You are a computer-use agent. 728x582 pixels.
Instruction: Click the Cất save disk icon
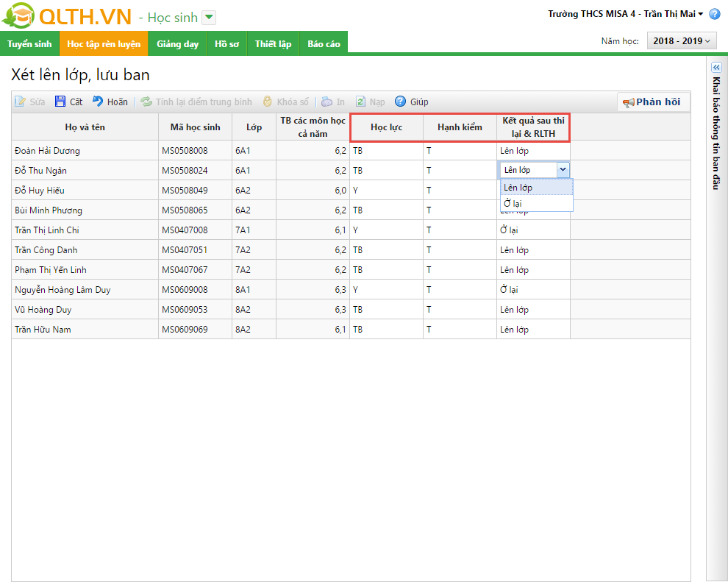pyautogui.click(x=60, y=102)
